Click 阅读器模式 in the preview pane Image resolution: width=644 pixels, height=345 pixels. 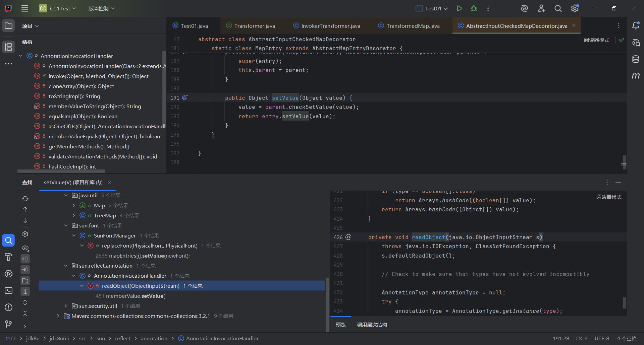click(x=609, y=197)
